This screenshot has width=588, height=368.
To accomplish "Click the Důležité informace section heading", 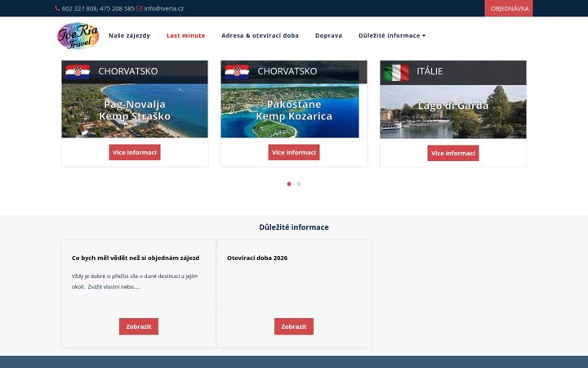I will tap(294, 227).
